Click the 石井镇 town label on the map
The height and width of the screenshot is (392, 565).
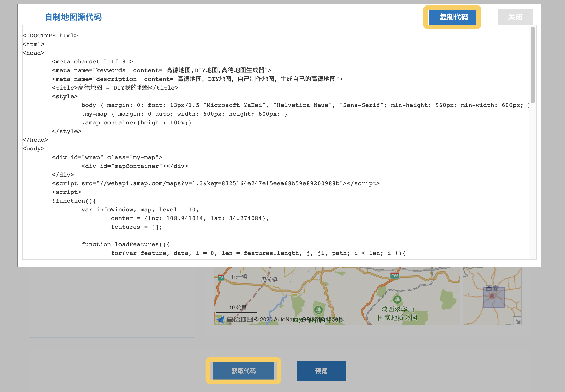click(239, 276)
